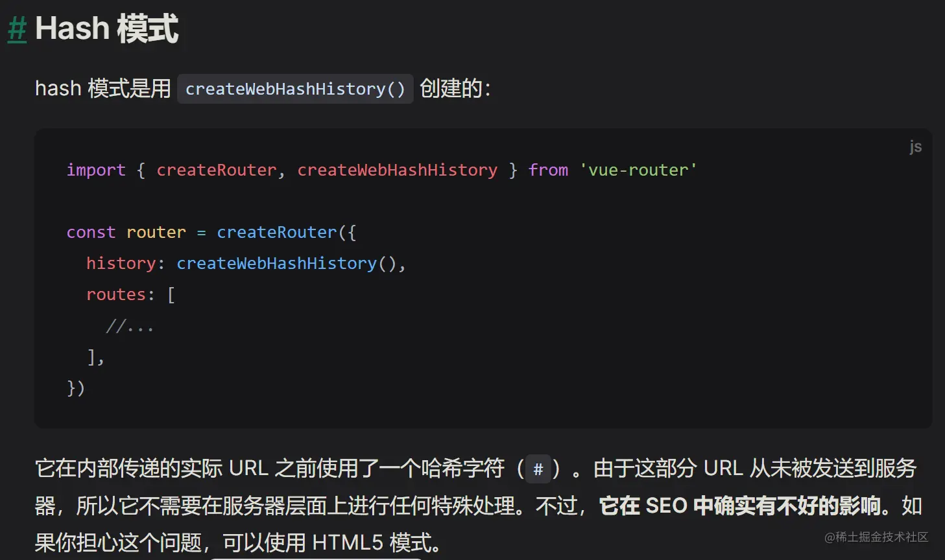This screenshot has height=560, width=945.
Task: Click the Hash 模式 heading text
Action: 106,29
